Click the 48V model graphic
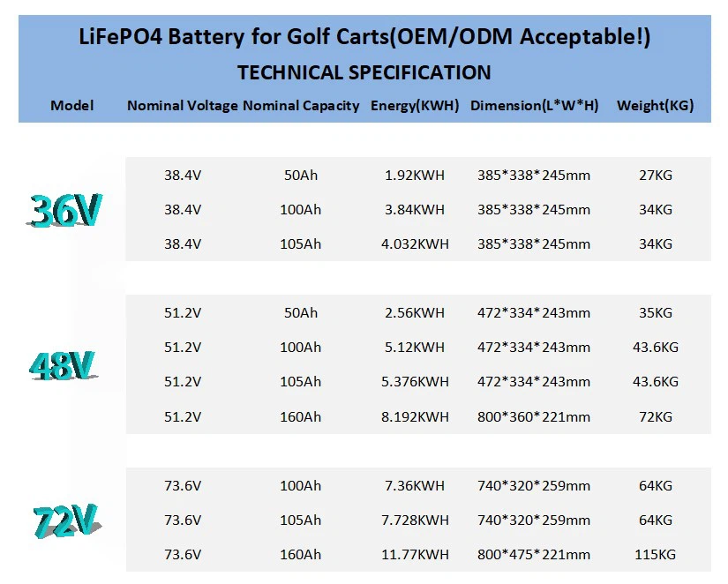Screen dimensions: 728x584 [62, 364]
